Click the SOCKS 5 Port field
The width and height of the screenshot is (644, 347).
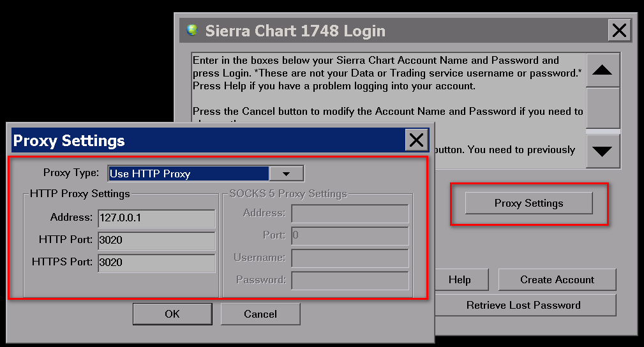(350, 236)
